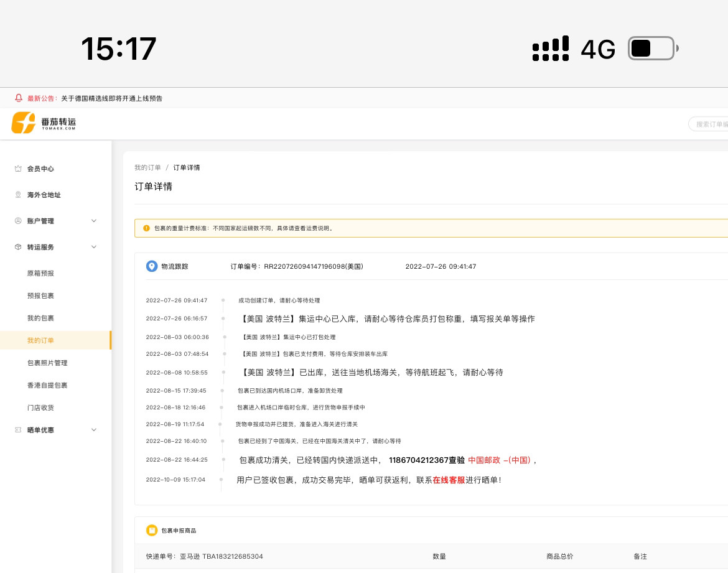Click the package box icon beside 转运服务

[x=18, y=247]
